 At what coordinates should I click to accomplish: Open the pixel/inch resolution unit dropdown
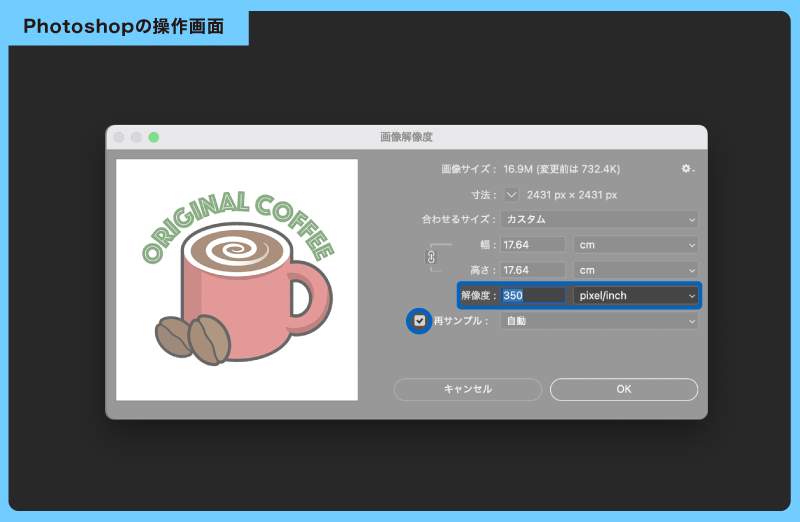(x=635, y=295)
